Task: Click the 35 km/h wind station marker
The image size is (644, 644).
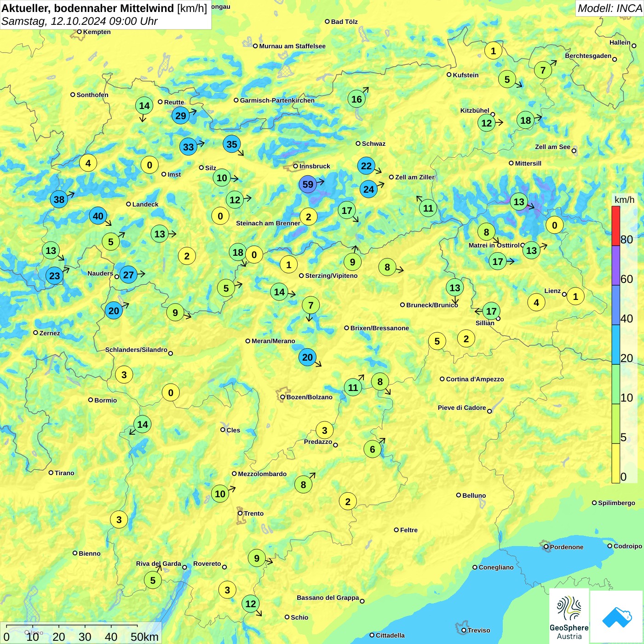Action: (x=232, y=144)
